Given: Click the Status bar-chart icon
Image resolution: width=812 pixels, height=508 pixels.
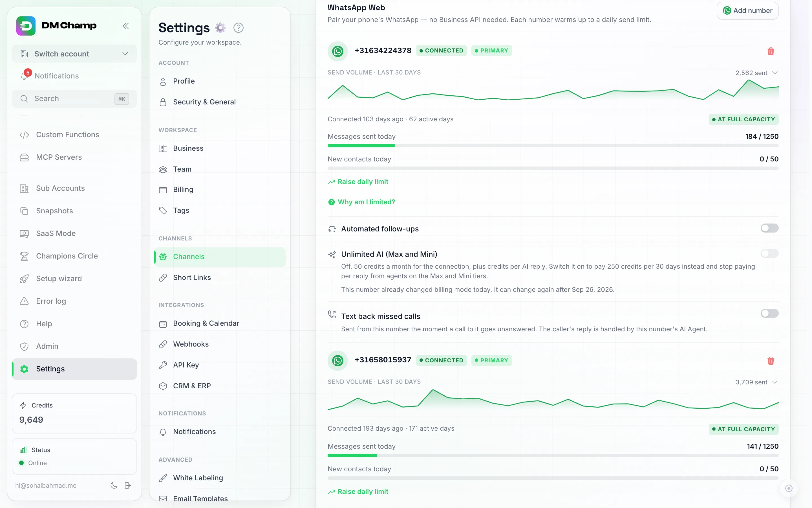Looking at the screenshot, I should [x=23, y=450].
